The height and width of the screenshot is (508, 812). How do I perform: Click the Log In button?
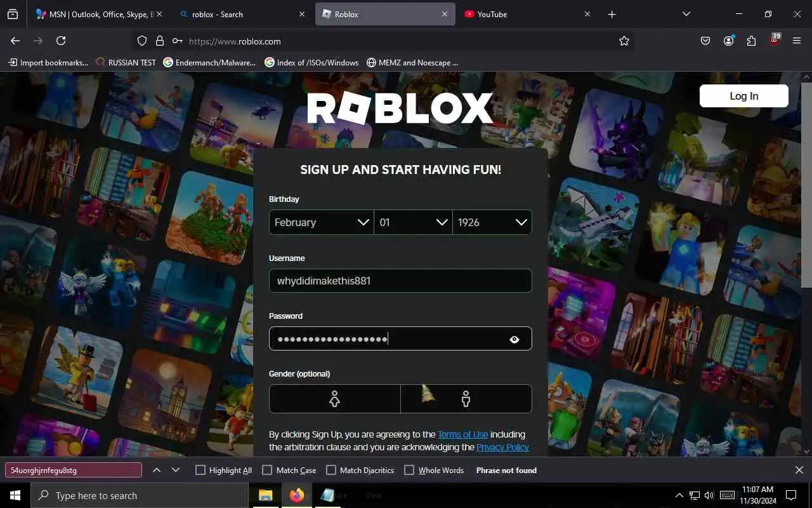(743, 96)
